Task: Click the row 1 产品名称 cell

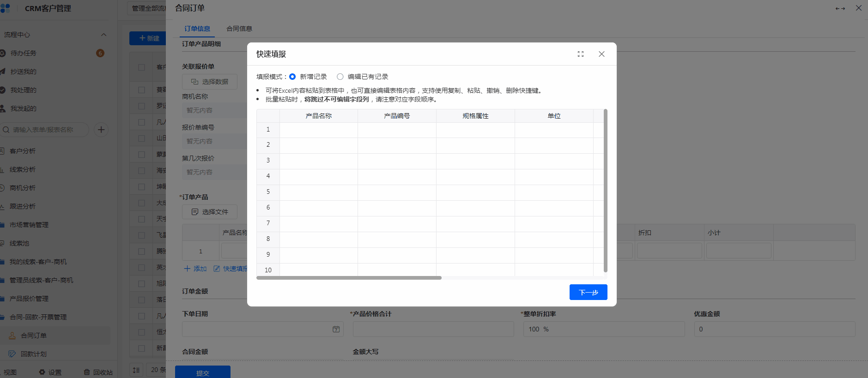Action: [x=318, y=130]
